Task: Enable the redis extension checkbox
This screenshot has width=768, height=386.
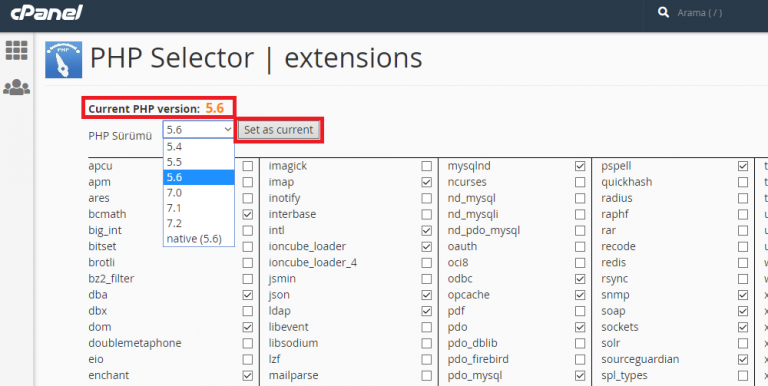Action: coord(743,263)
